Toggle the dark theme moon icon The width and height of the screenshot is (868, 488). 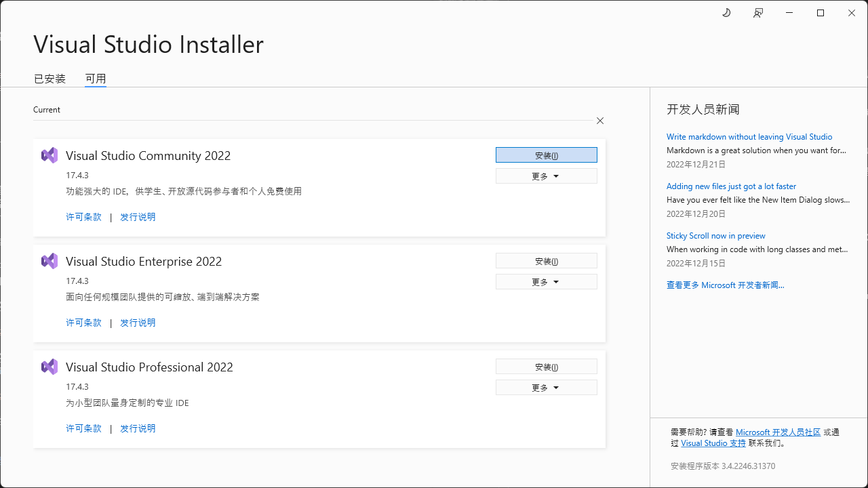pos(726,13)
